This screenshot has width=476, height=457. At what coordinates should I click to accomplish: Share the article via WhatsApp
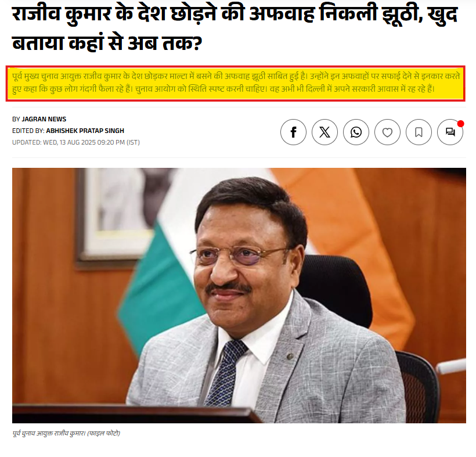click(356, 132)
